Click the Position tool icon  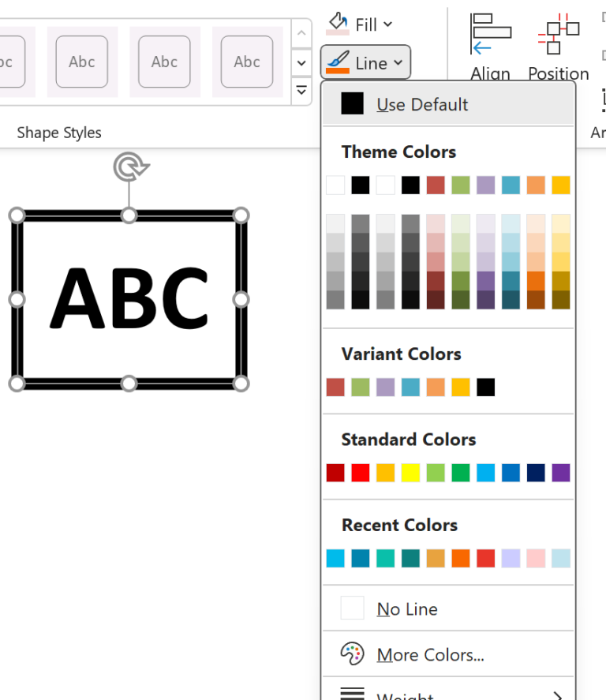point(558,36)
